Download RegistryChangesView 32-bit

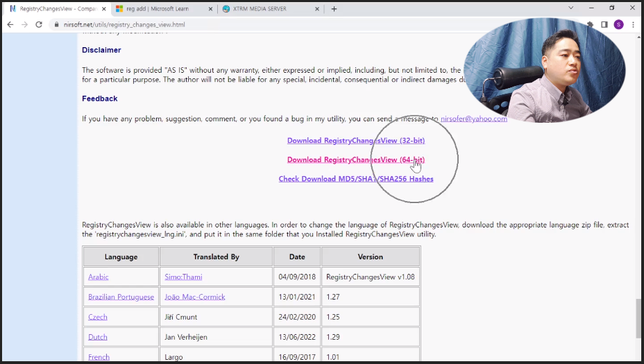coord(356,140)
